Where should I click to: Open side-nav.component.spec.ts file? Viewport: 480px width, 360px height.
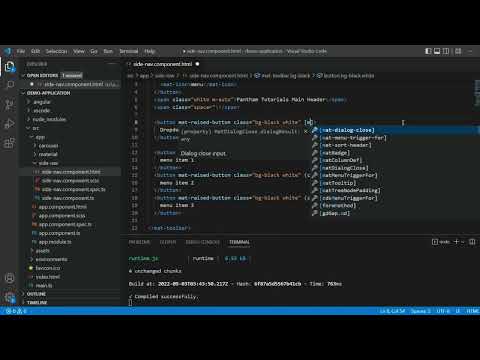point(73,189)
